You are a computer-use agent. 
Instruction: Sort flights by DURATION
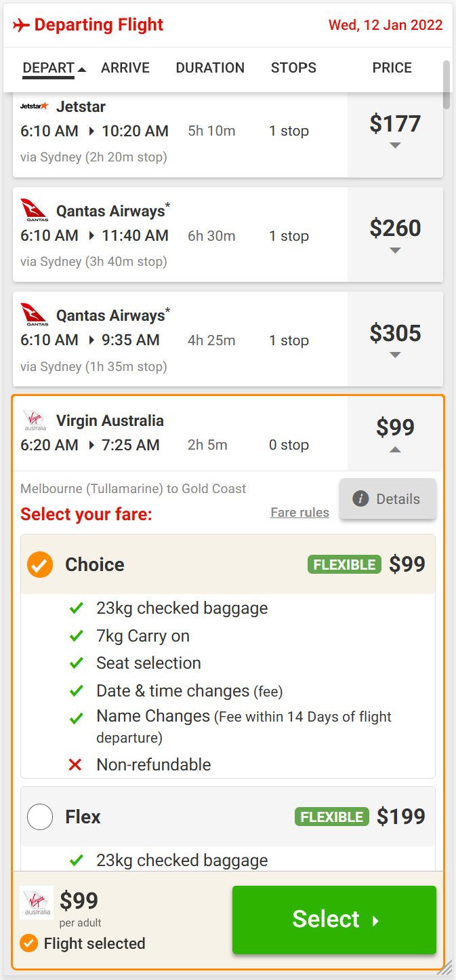pyautogui.click(x=210, y=68)
